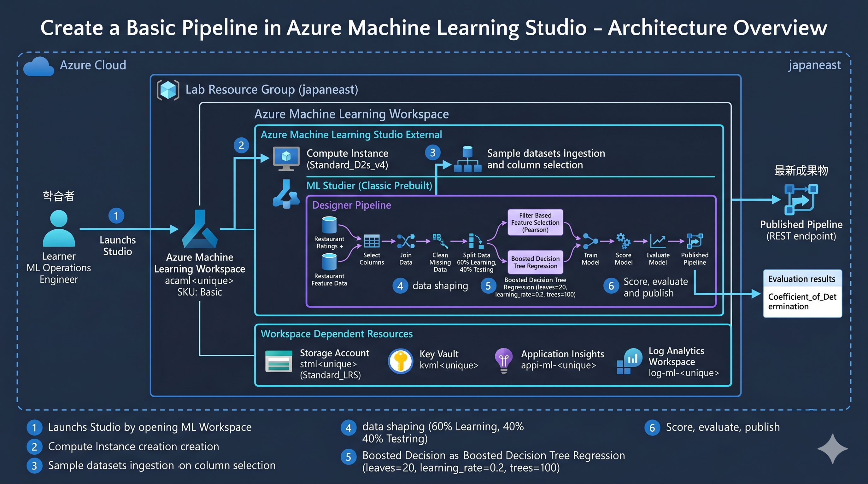This screenshot has height=484, width=868.
Task: Click the Azure Cloud icon
Action: [39, 66]
